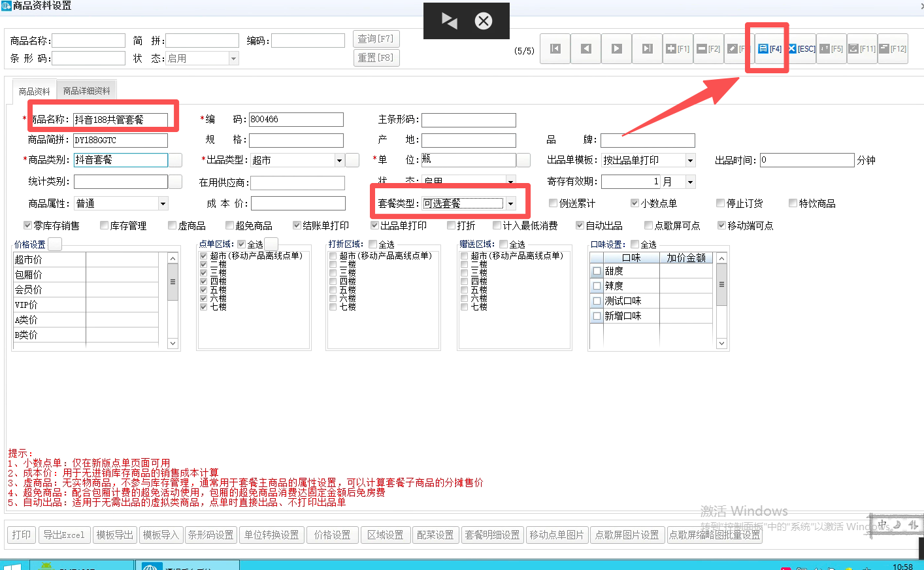Screen dimensions: 924x570
Task: Toggle the 库存管理 checkbox
Action: (105, 226)
